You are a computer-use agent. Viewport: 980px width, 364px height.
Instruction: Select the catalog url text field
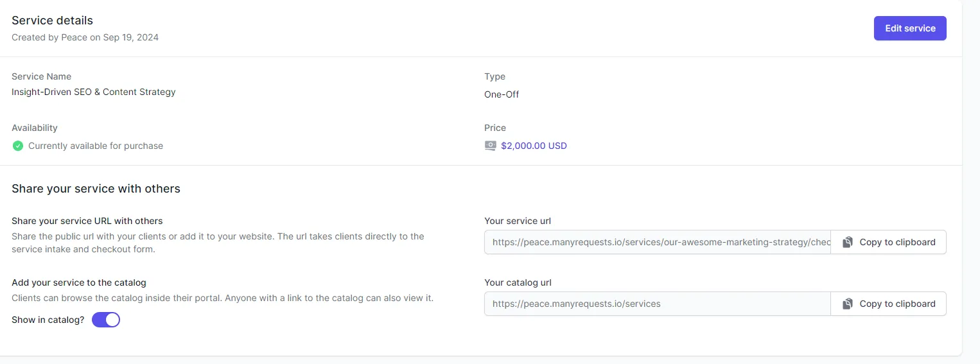point(658,304)
